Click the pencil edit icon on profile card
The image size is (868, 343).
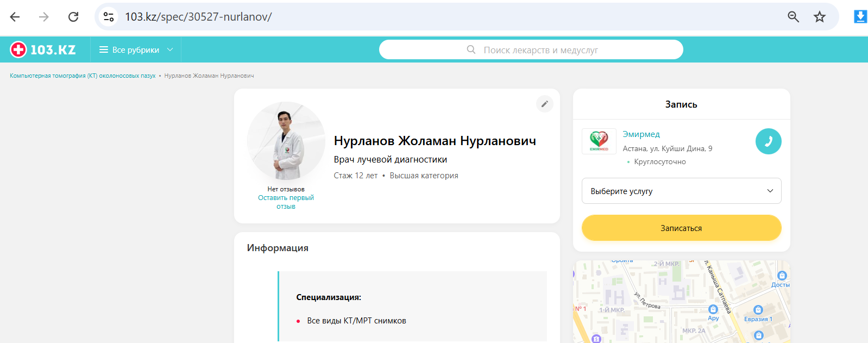tap(545, 104)
